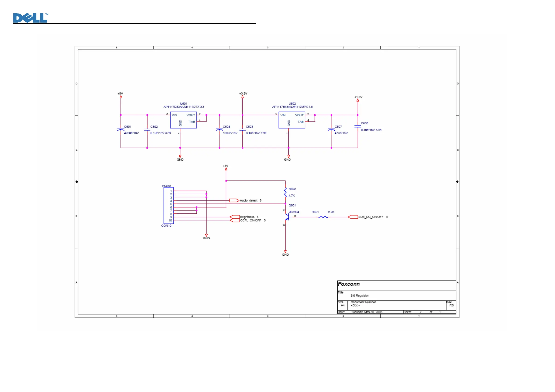Click the +3.3V power rail arrow
This screenshot has height=392, width=555.
pyautogui.click(x=243, y=97)
